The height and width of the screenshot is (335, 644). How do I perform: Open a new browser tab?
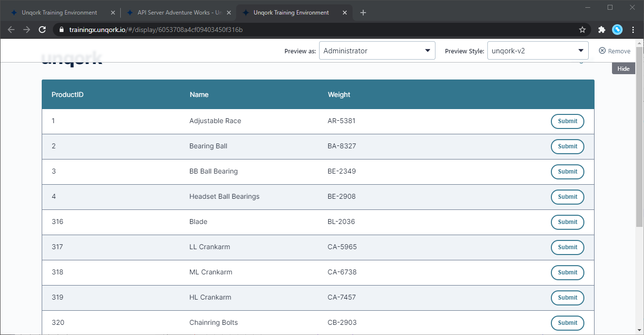[363, 13]
